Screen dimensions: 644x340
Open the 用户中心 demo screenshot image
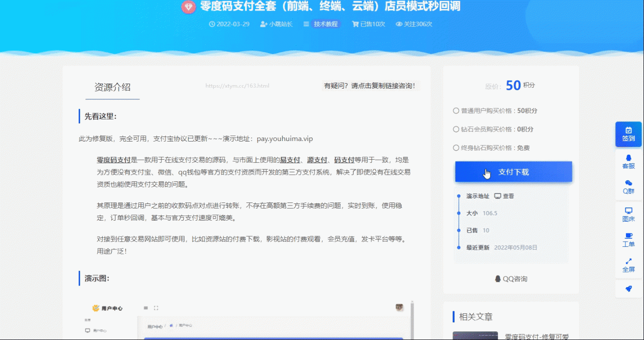click(247, 320)
